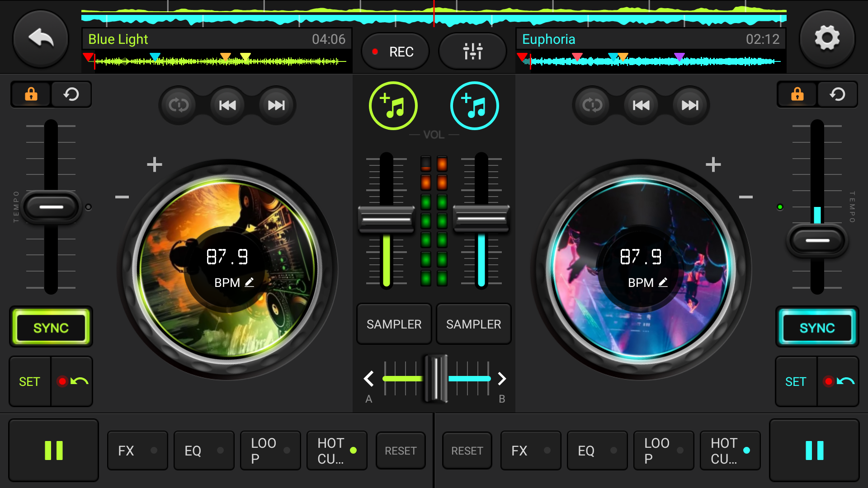Open the right deck EQ tab
Screen dimensions: 868x488
(x=597, y=450)
